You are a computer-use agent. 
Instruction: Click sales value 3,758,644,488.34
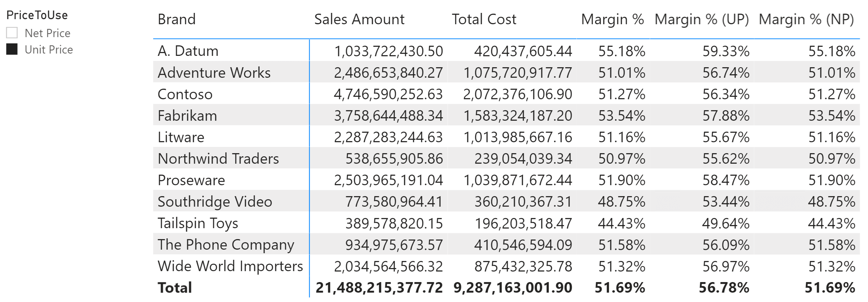click(x=388, y=116)
